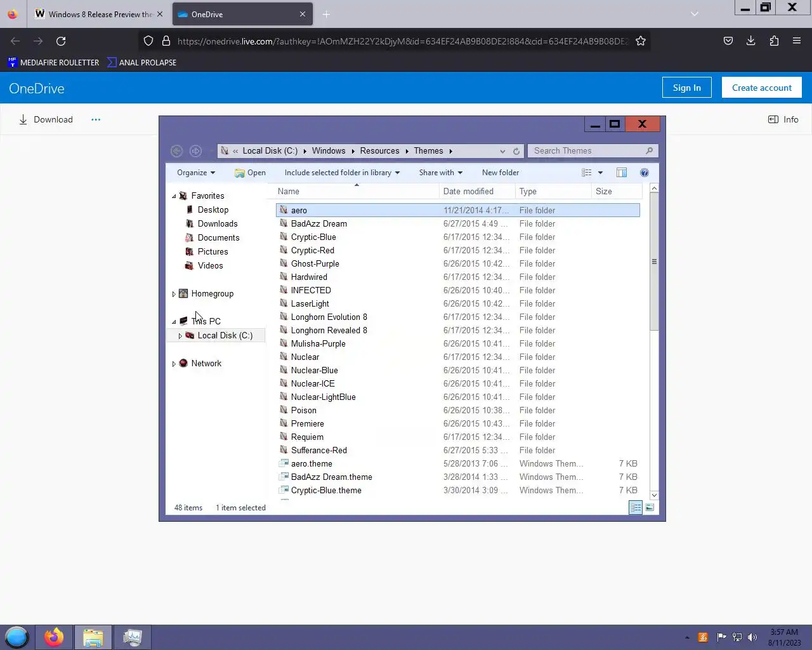The image size is (812, 650).
Task: Open the Firefox downloads panel
Action: coord(751,41)
